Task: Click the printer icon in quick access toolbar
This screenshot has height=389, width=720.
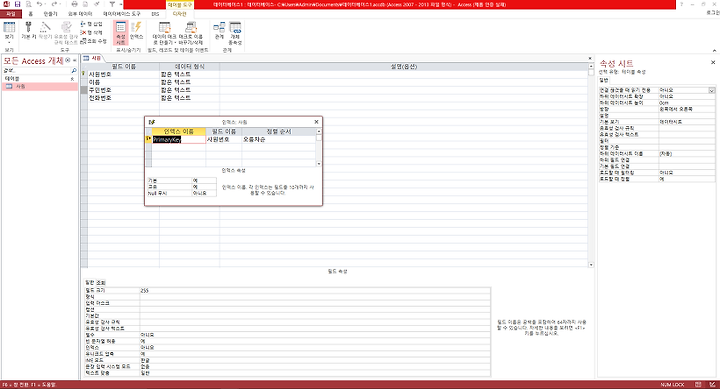Action: [74, 4]
